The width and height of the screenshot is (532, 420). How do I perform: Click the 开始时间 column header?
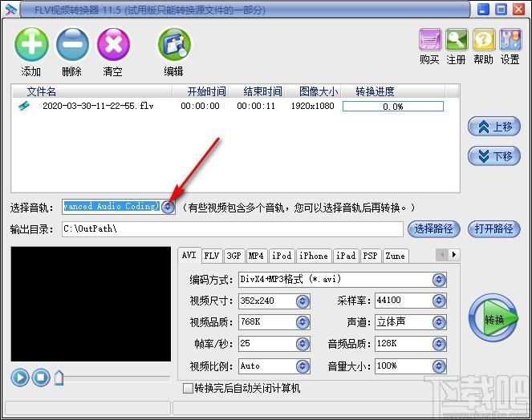(x=200, y=91)
